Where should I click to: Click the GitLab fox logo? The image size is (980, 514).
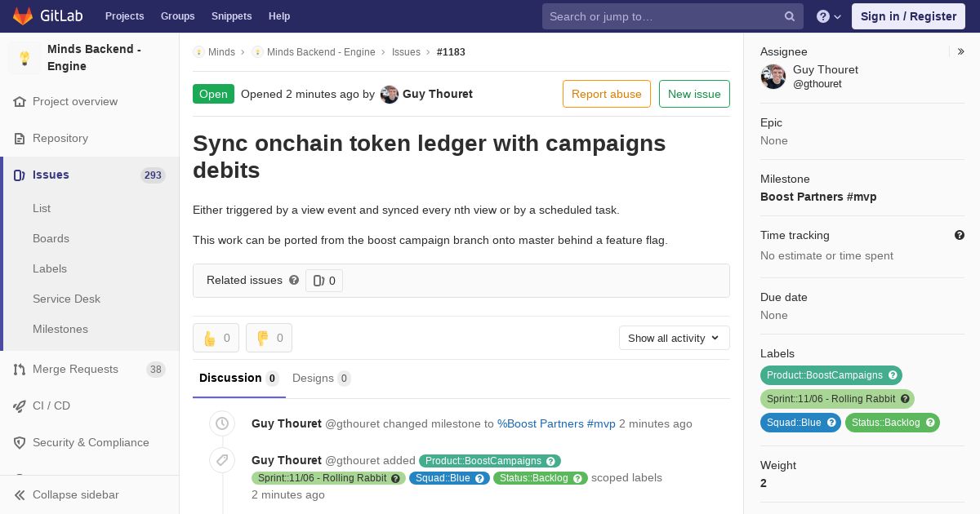point(23,16)
